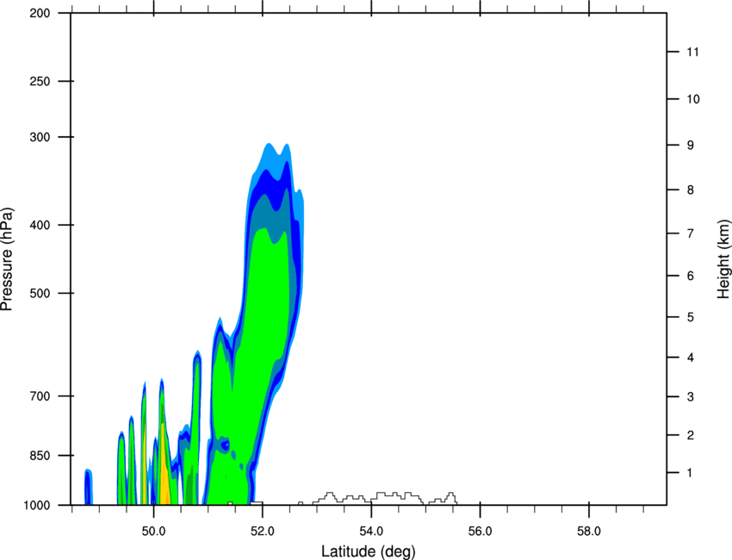Click the 54.0 latitude tick label
Viewport: 732px width, 560px height.
371,532
